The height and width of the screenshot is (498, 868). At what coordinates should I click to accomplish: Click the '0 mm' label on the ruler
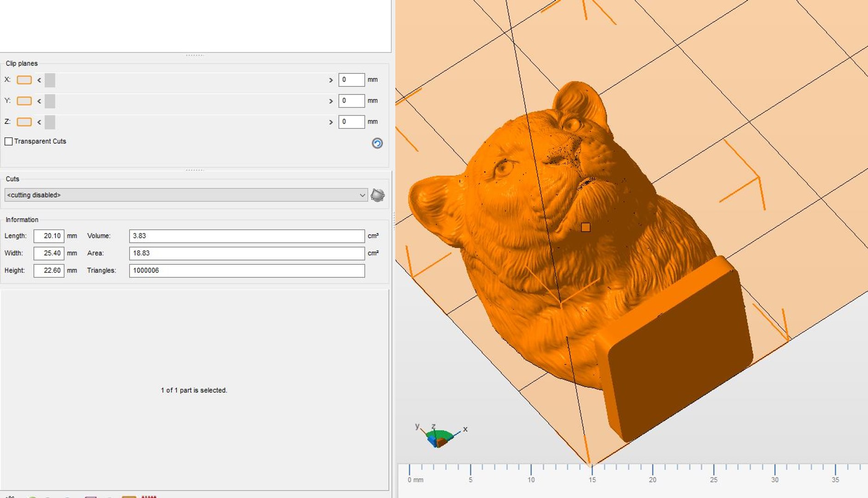coord(415,480)
